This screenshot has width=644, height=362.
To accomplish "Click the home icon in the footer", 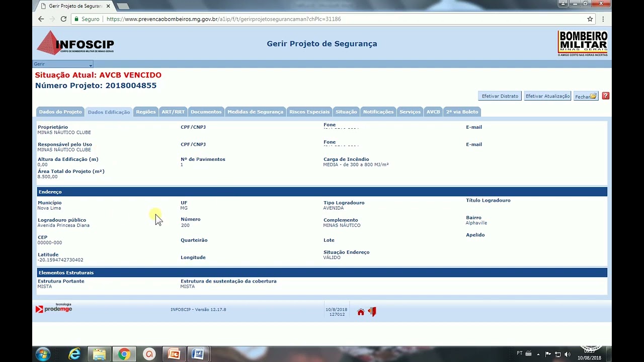I will (361, 312).
